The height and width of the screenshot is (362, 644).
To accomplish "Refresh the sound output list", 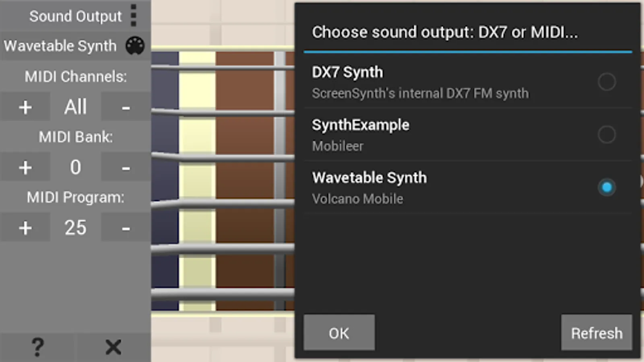I will (x=597, y=333).
